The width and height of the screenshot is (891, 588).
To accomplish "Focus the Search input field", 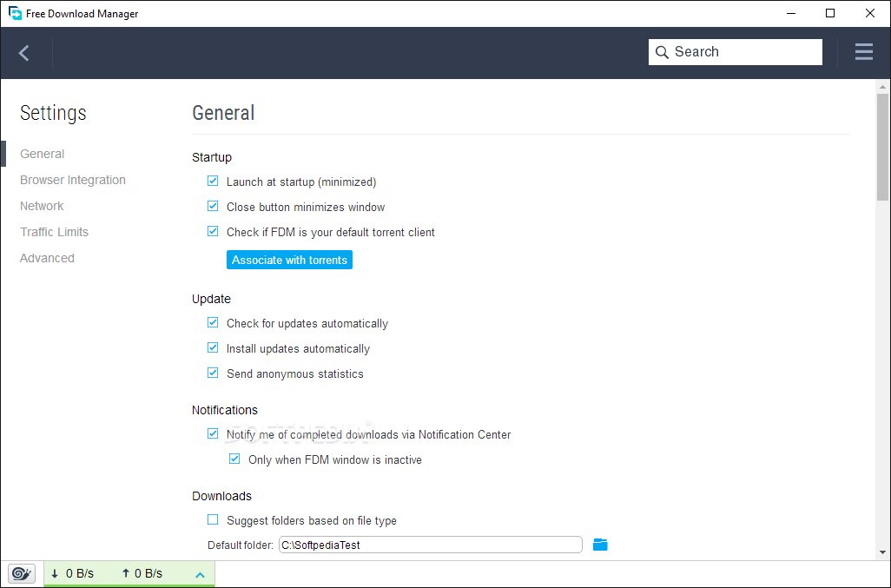I will [x=736, y=52].
